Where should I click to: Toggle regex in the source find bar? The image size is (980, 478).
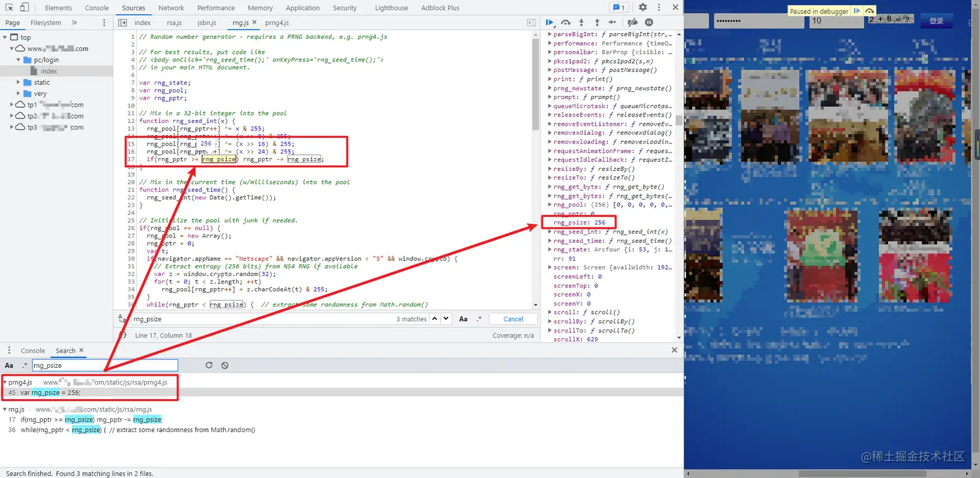click(x=479, y=319)
